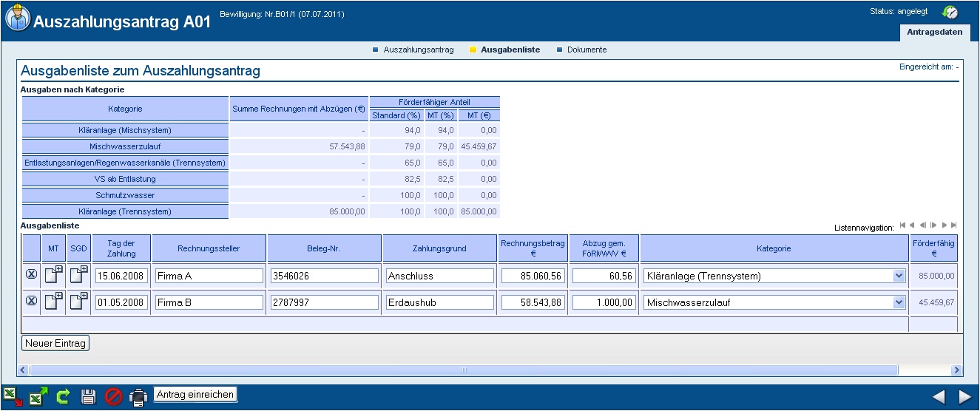Click the date field 15.06.2008
Screen dimensions: 980x411
click(x=121, y=276)
